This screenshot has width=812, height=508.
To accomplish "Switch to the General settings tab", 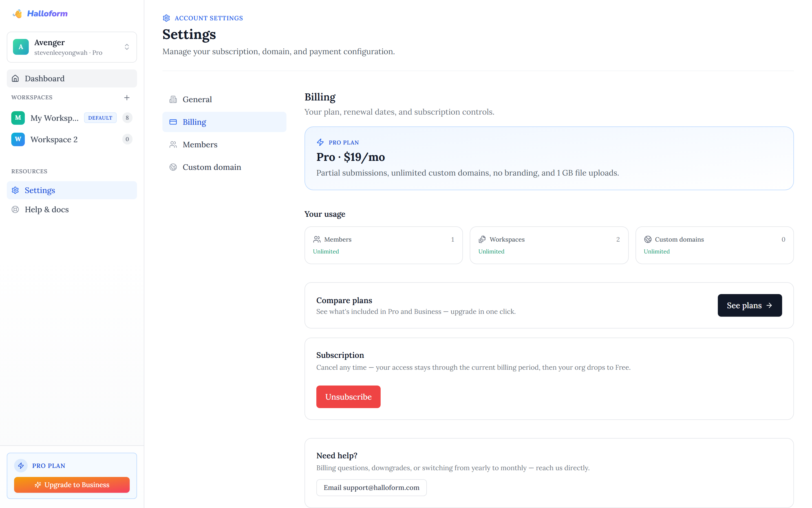I will (224, 99).
